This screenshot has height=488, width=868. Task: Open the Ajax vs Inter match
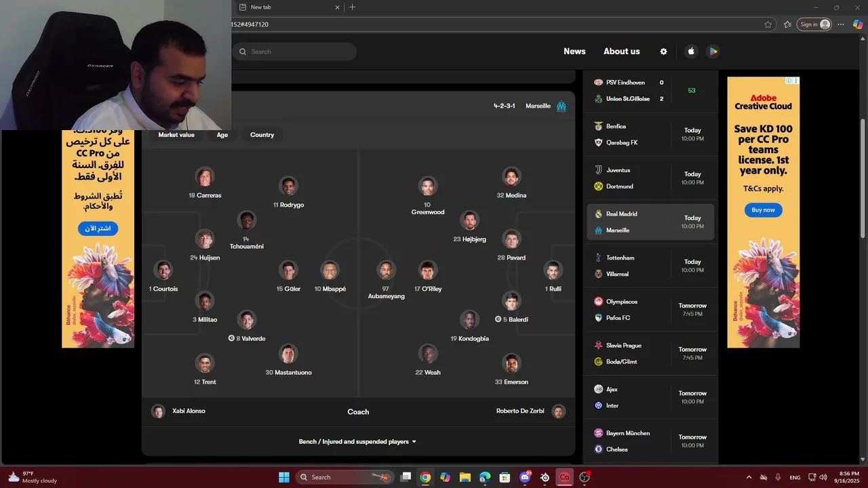pyautogui.click(x=650, y=397)
